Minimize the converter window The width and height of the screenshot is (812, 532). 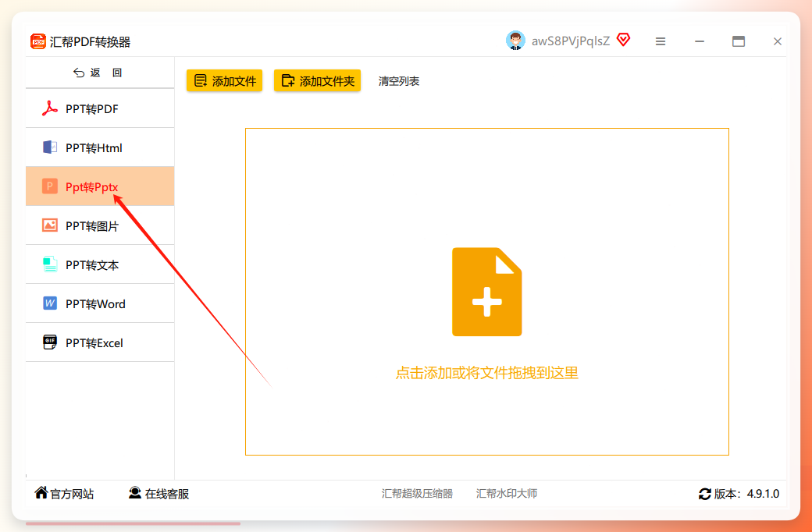(700, 41)
